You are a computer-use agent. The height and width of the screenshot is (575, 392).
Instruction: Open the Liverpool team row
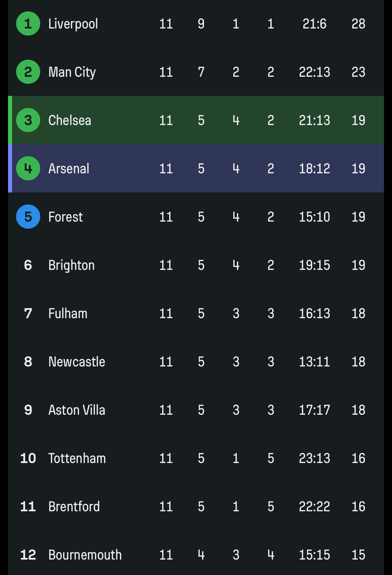[73, 24]
